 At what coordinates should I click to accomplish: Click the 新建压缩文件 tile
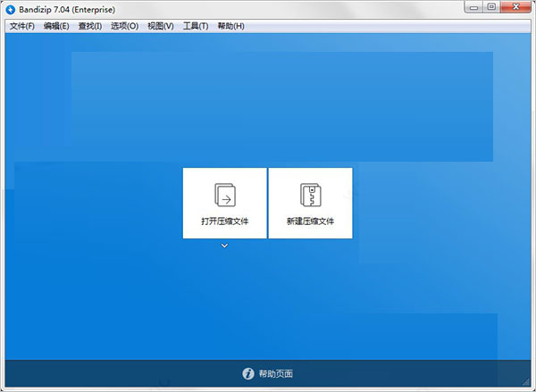point(310,203)
